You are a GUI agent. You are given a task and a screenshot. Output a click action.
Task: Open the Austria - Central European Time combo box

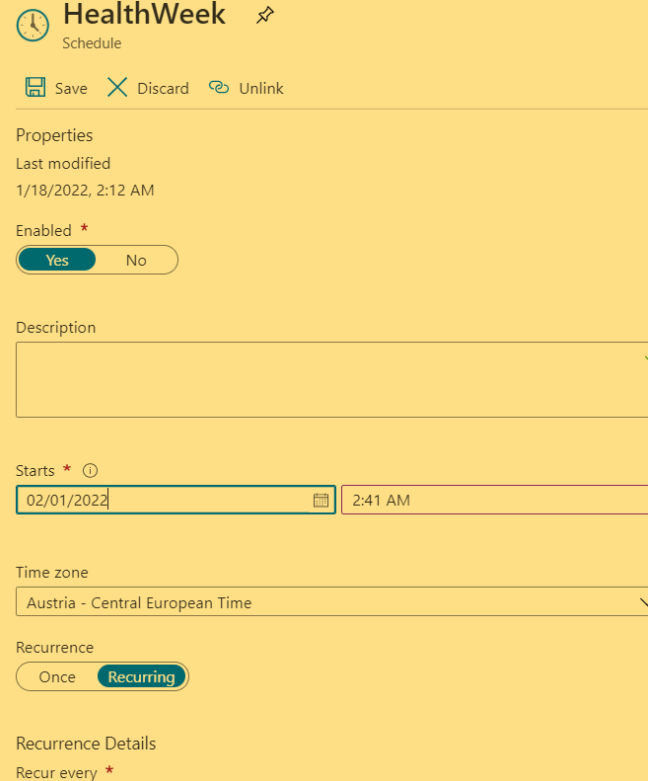coord(320,602)
